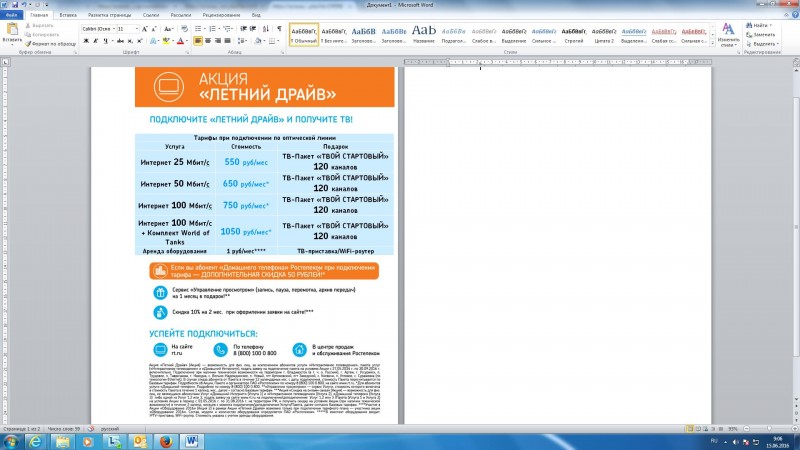Viewport: 800px width, 450px height.
Task: Expand the styles gallery list
Action: pyautogui.click(x=710, y=45)
